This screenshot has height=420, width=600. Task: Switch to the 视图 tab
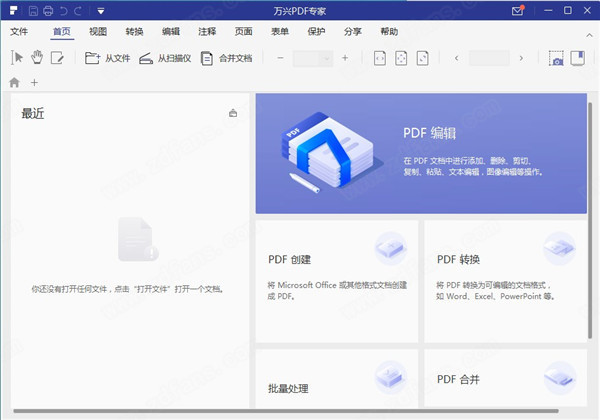click(98, 31)
